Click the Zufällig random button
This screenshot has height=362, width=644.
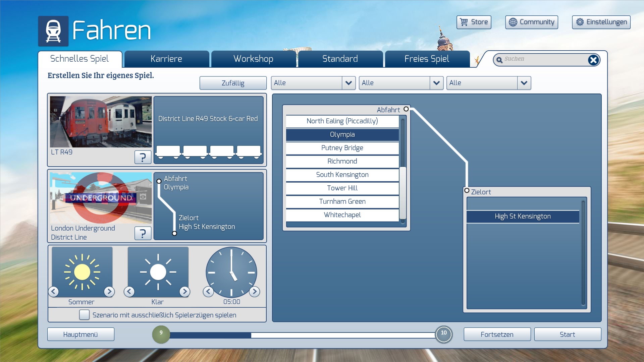click(233, 83)
